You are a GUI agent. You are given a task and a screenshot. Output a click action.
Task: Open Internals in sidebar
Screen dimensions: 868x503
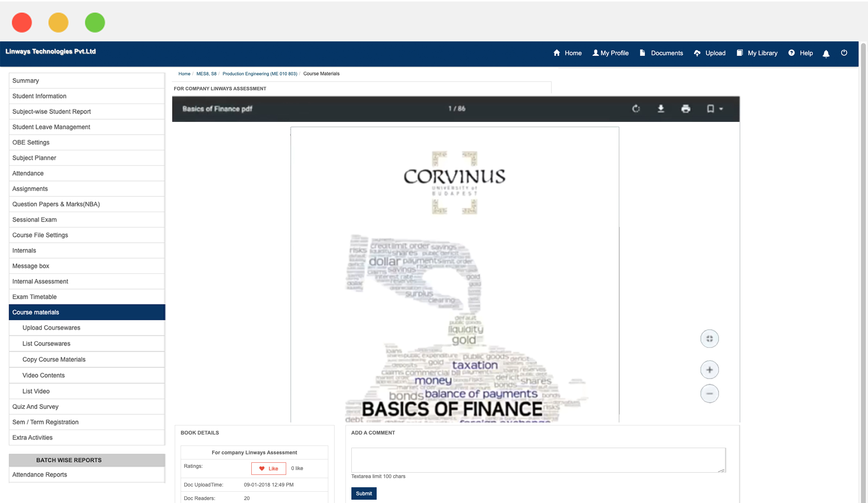[87, 250]
